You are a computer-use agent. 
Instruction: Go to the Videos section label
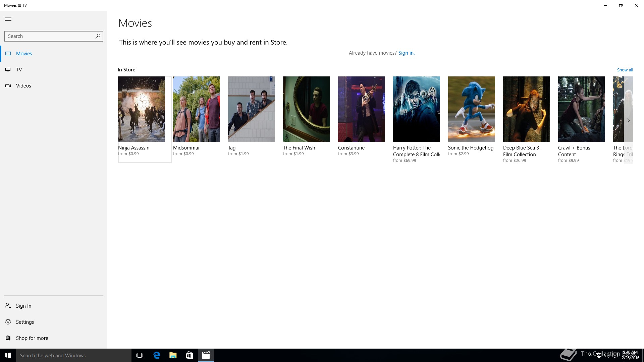tap(23, 86)
